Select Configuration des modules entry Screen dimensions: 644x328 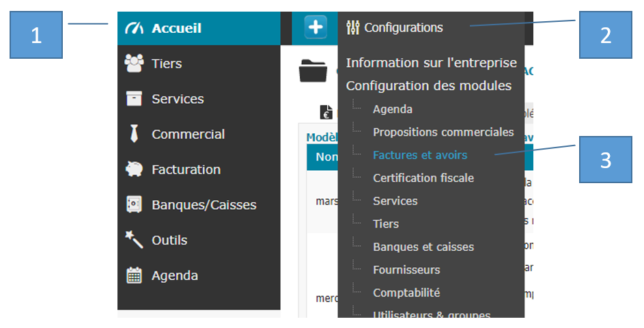click(429, 86)
